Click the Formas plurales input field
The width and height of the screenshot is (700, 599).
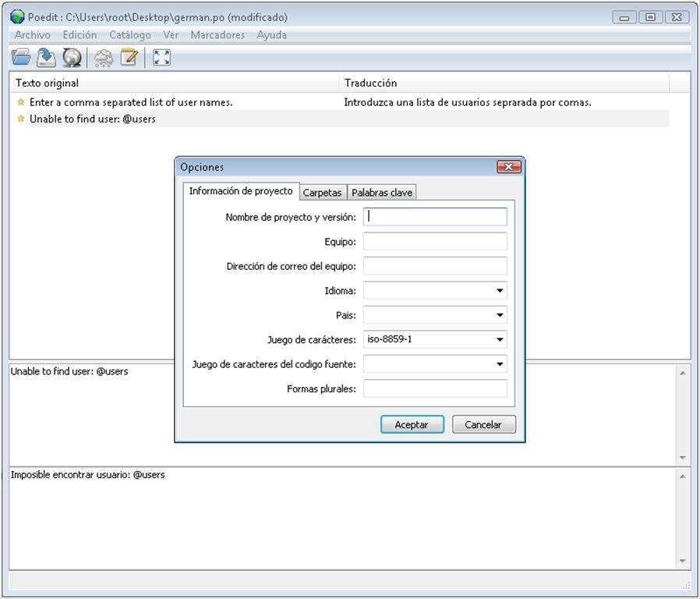pos(435,388)
